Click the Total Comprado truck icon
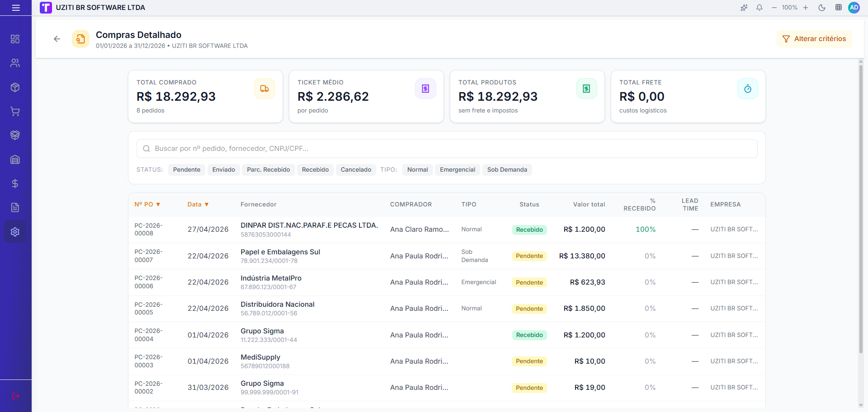 (x=264, y=89)
